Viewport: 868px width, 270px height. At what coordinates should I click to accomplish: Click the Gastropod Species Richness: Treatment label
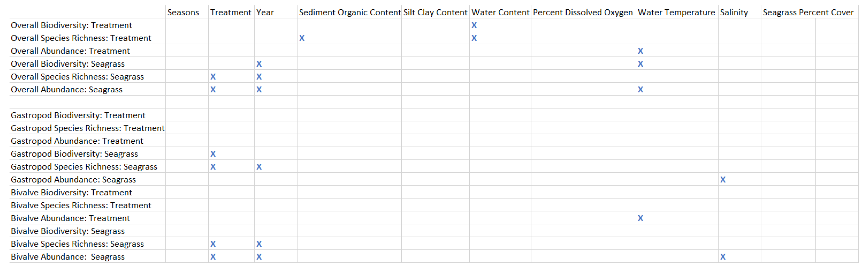pos(87,128)
